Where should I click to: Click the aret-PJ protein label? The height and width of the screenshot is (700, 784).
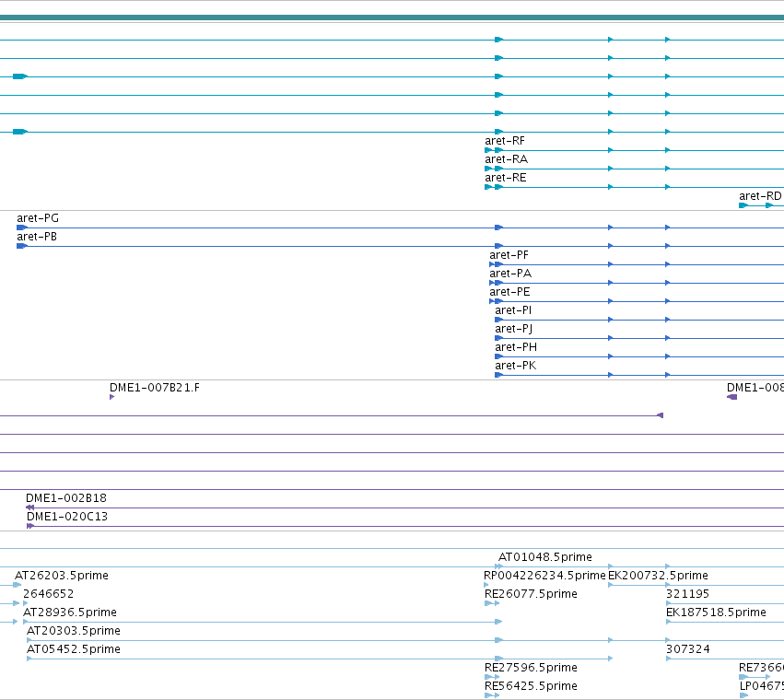point(513,329)
